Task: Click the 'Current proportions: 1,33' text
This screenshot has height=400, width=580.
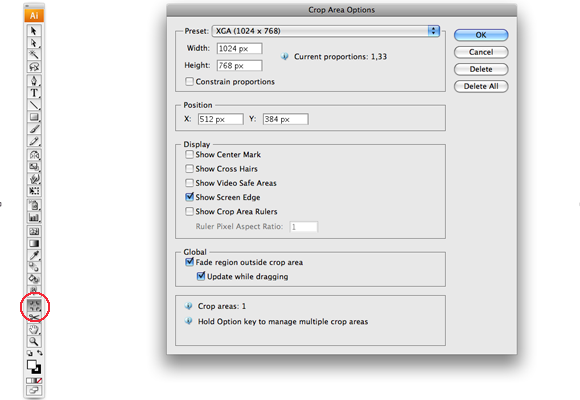Action: click(340, 57)
